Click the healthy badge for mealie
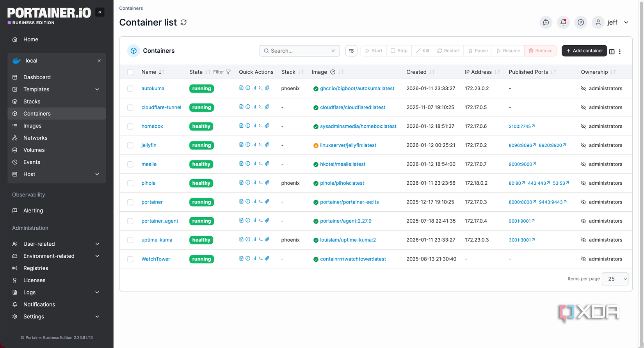The image size is (644, 348). (201, 164)
